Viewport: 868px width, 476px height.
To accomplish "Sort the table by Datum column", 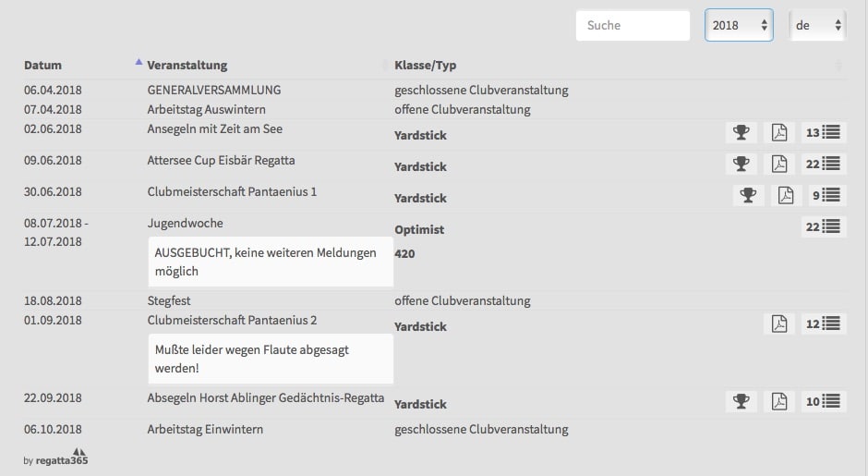I will point(43,66).
